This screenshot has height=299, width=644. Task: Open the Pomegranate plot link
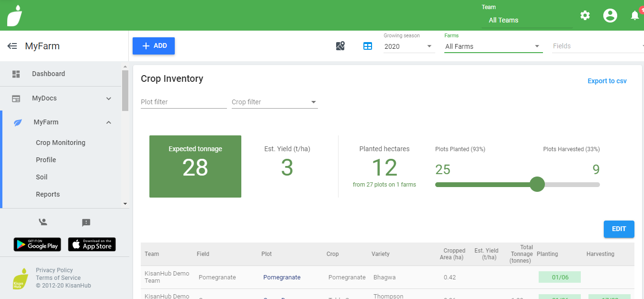[282, 277]
